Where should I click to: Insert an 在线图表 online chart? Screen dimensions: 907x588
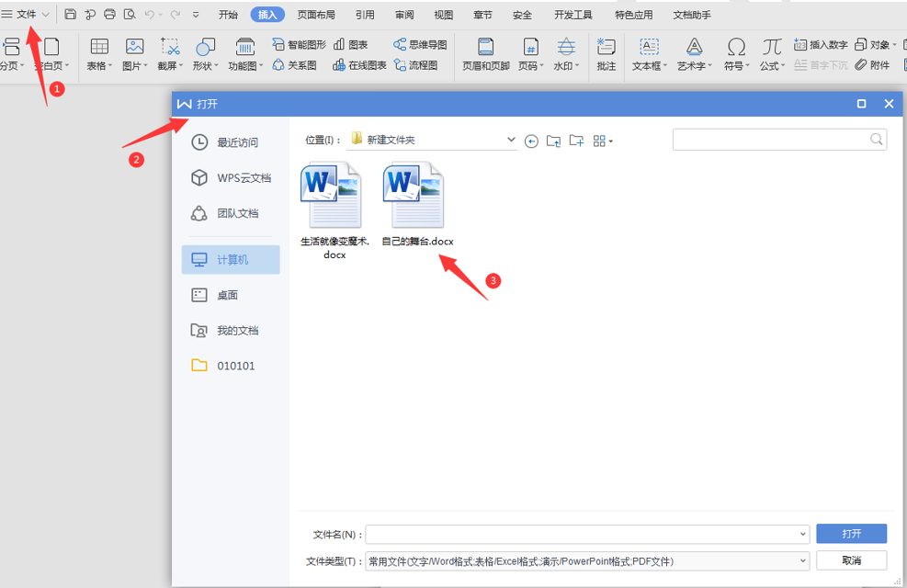click(359, 65)
